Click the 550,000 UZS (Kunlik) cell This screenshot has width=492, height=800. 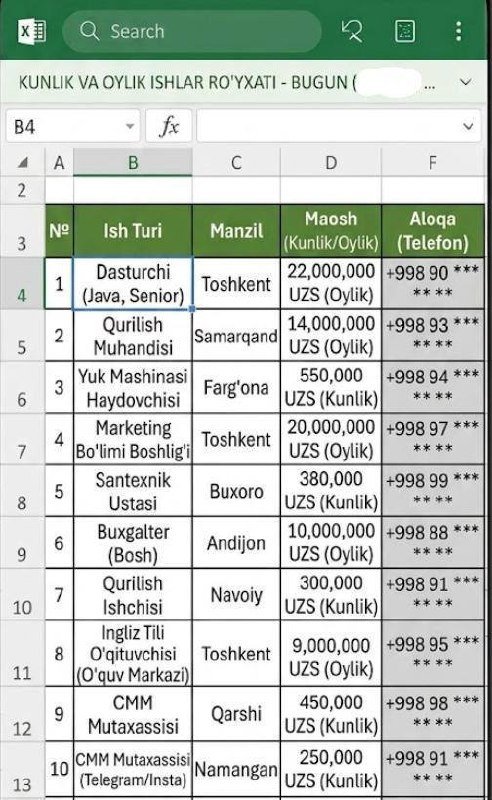click(x=331, y=387)
